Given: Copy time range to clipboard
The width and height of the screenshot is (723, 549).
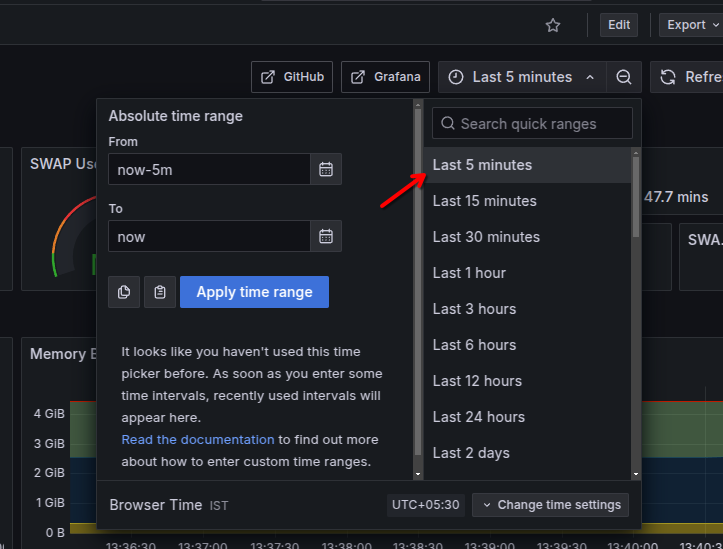Looking at the screenshot, I should click(124, 292).
